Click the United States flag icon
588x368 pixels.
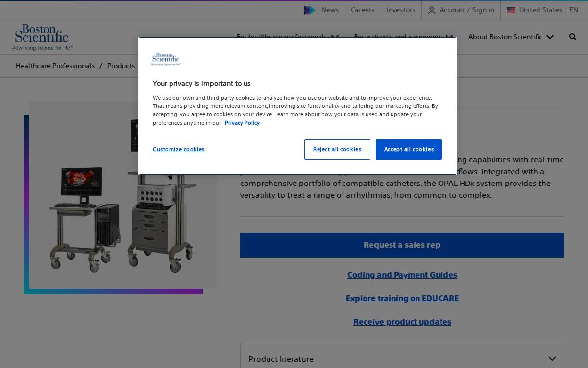(x=511, y=10)
